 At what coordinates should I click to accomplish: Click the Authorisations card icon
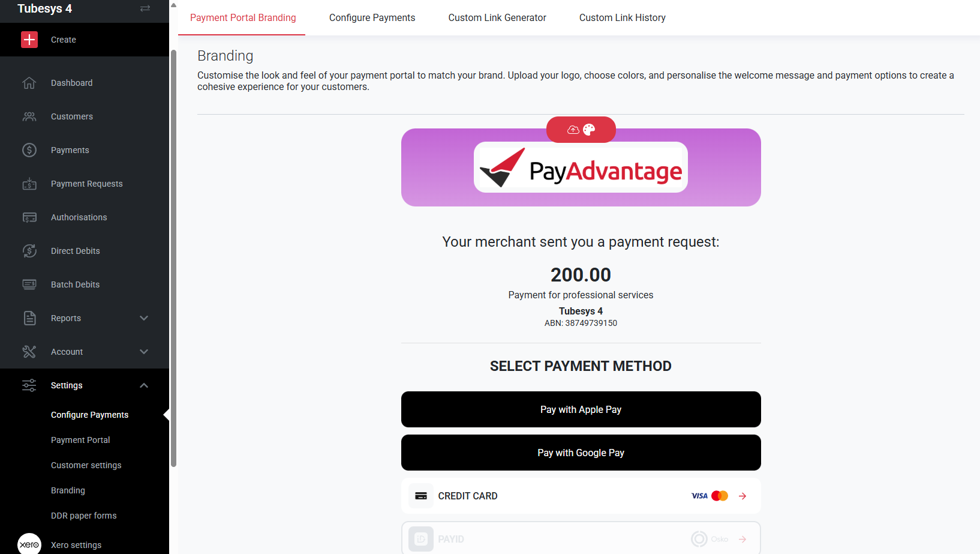pos(29,217)
